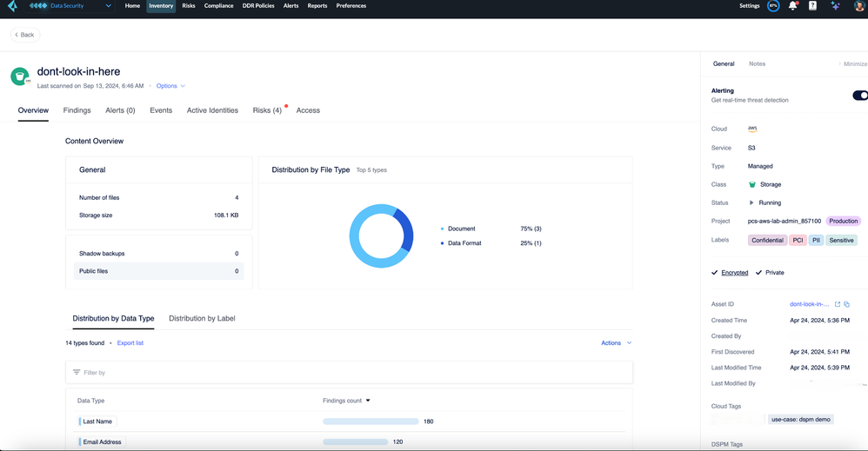Open the AI sparkle assistant icon
Screen dimensions: 868x451
tap(835, 6)
